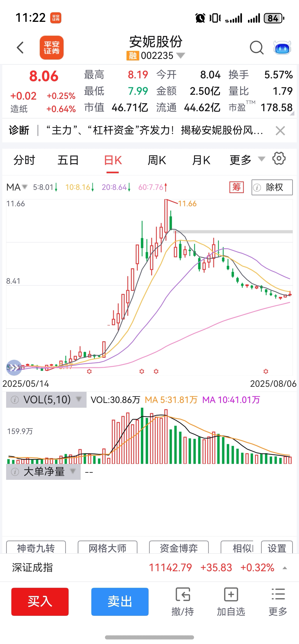Select the 日K tab
Screen dimensions: 299x644
point(113,161)
